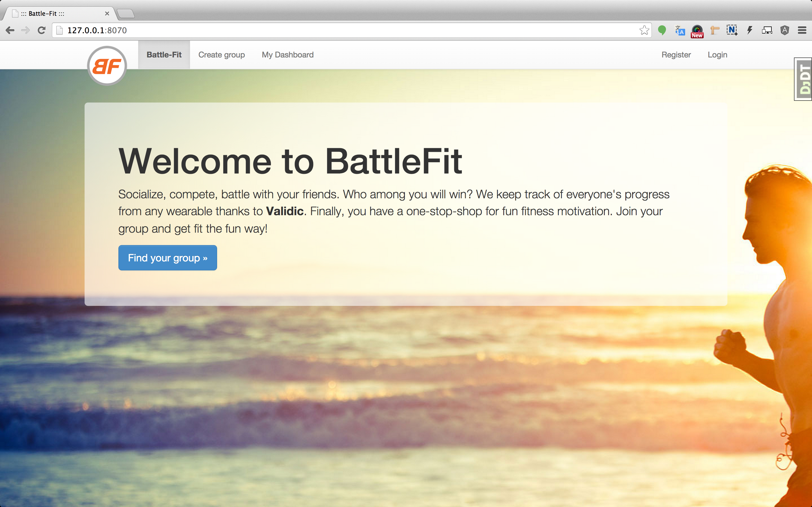This screenshot has width=812, height=507.
Task: Toggle the DjDT debug toolbar handle
Action: click(803, 79)
